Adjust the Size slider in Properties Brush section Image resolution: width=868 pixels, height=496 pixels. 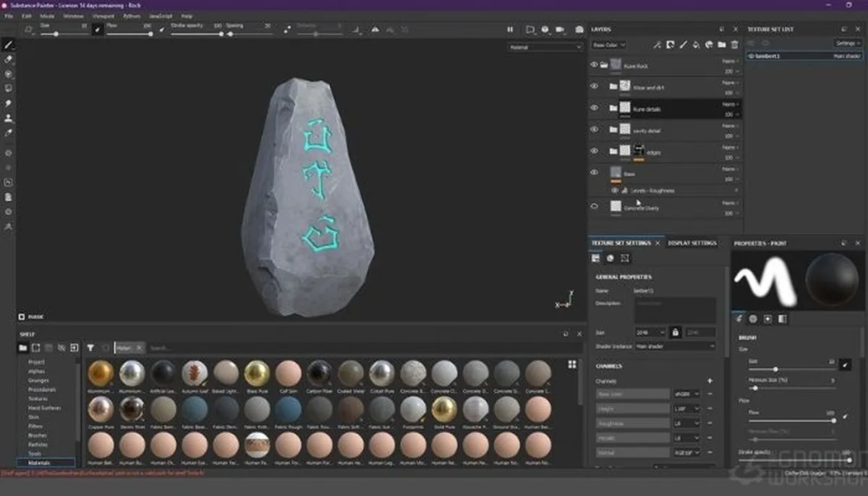coord(792,369)
